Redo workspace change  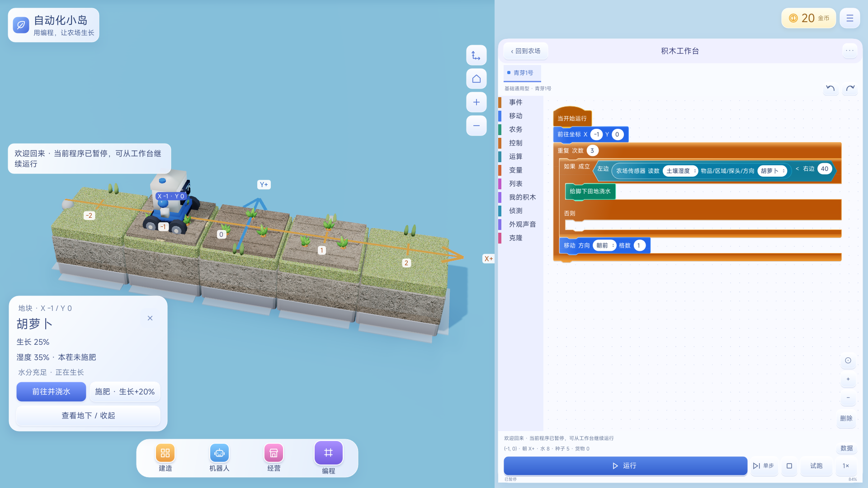click(x=850, y=88)
